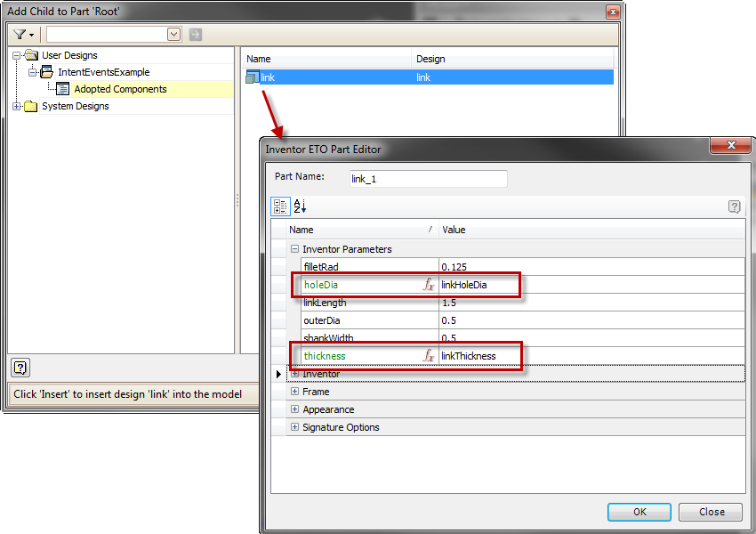Click the fx formula icon for holeDia

(x=429, y=285)
